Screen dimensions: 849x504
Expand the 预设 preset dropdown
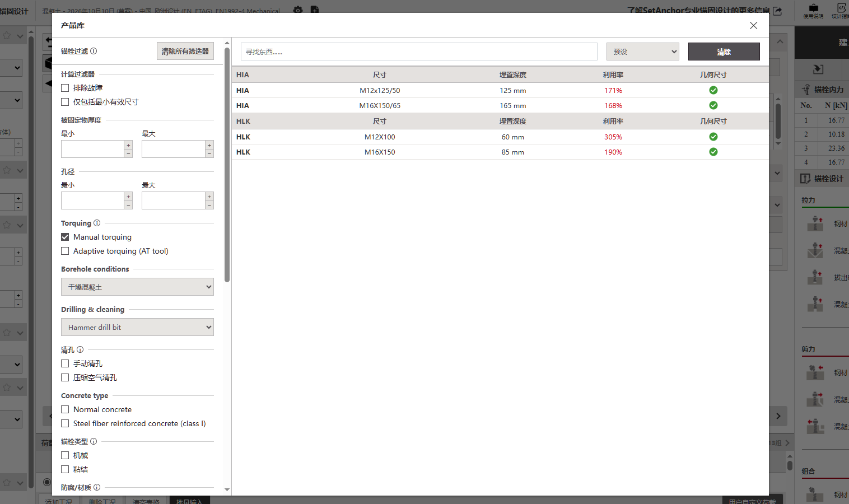click(643, 52)
